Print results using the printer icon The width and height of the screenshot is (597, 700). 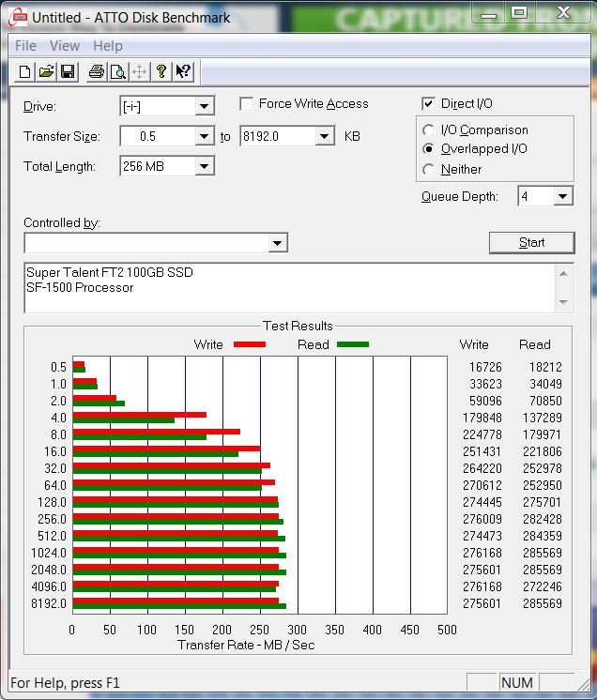tap(96, 71)
